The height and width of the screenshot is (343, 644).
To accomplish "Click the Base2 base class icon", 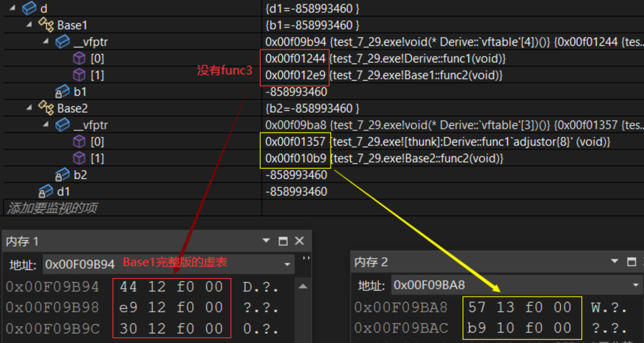I will [x=46, y=108].
